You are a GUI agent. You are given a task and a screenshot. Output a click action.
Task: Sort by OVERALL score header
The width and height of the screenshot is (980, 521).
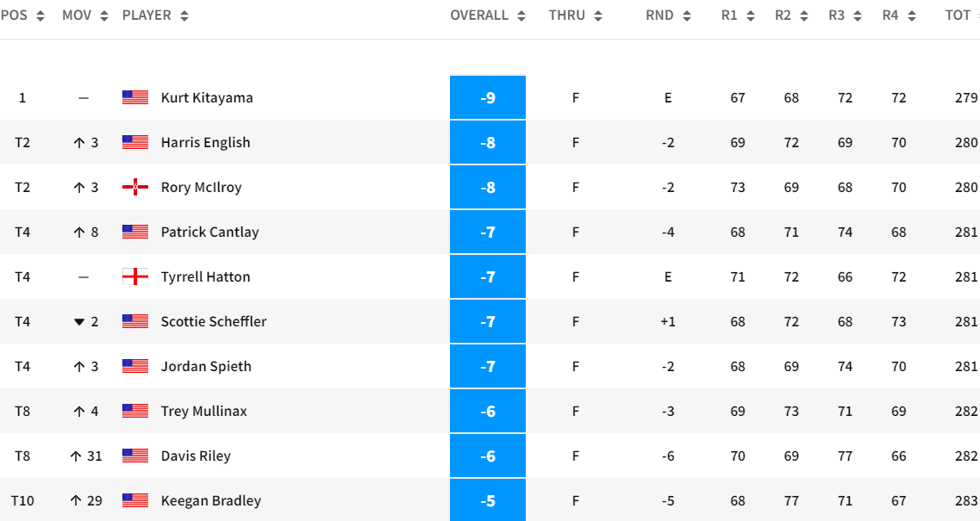click(488, 16)
